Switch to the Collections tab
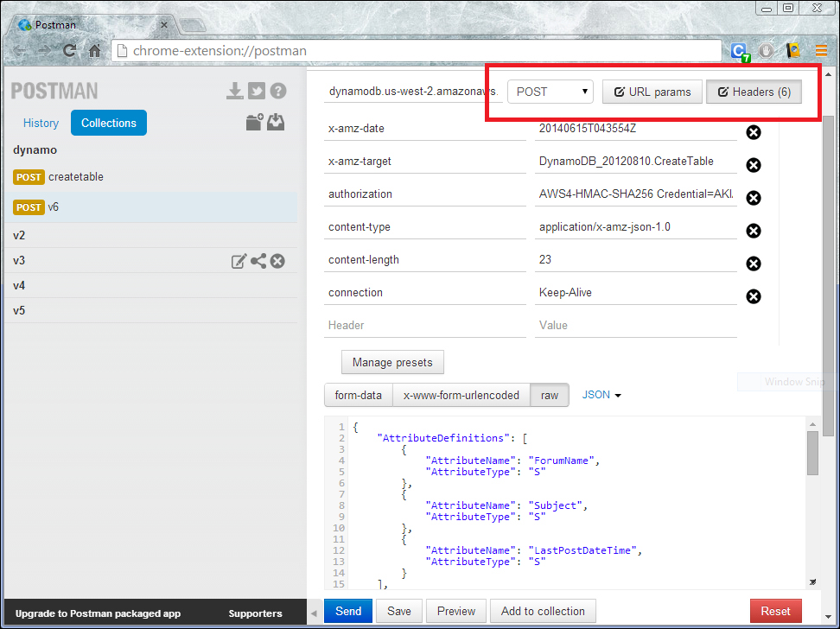840x629 pixels. pos(109,123)
